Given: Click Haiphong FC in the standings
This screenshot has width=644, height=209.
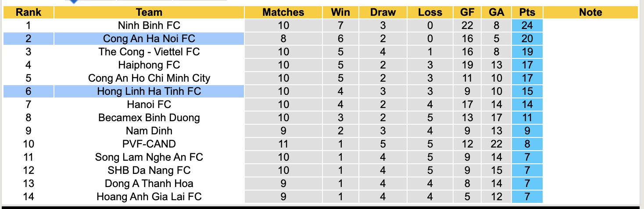Looking at the screenshot, I should [149, 65].
